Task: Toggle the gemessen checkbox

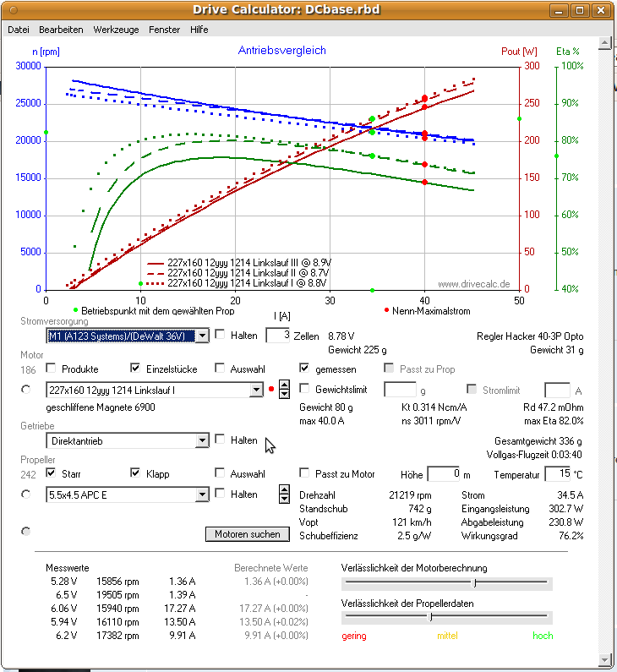Action: 305,369
